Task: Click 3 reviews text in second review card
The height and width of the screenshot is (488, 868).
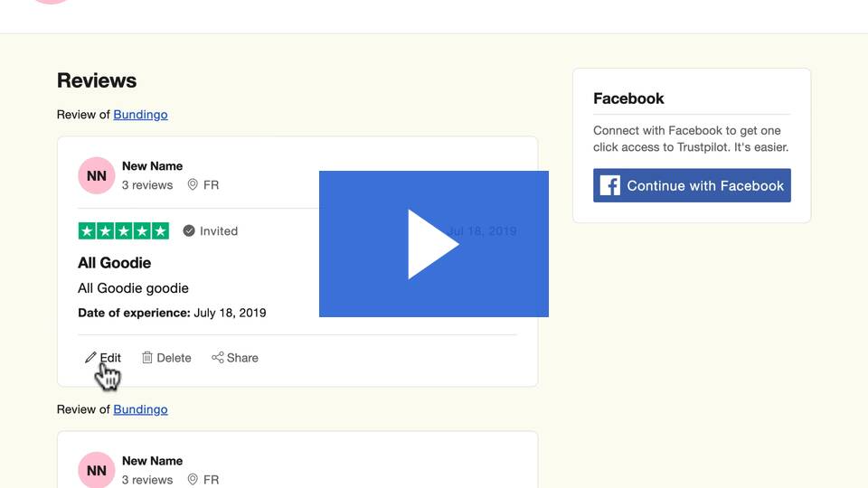Action: (147, 480)
